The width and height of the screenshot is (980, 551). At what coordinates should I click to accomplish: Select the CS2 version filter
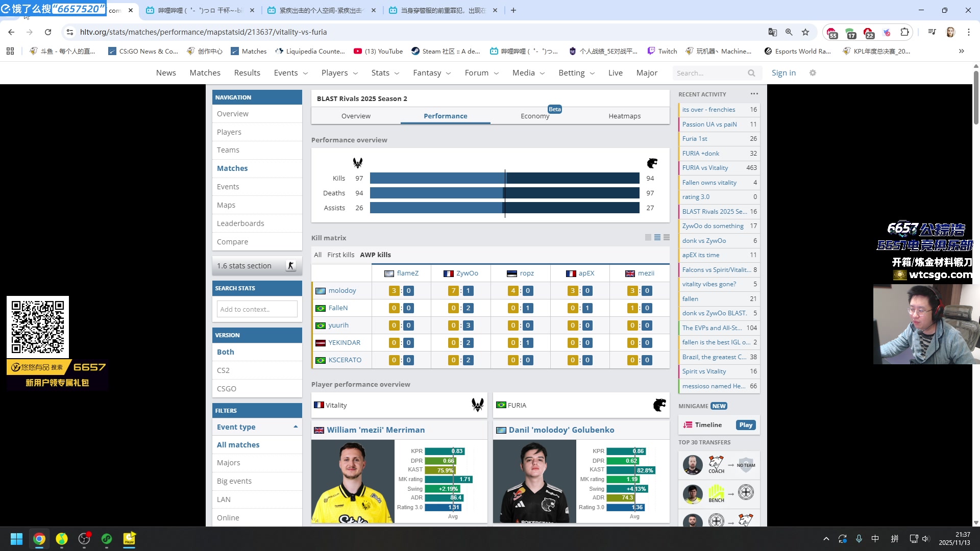223,370
